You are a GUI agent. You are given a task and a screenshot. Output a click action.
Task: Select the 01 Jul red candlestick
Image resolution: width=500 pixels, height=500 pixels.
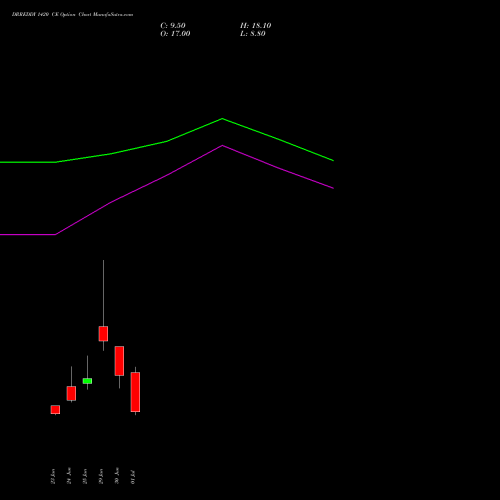[135, 392]
